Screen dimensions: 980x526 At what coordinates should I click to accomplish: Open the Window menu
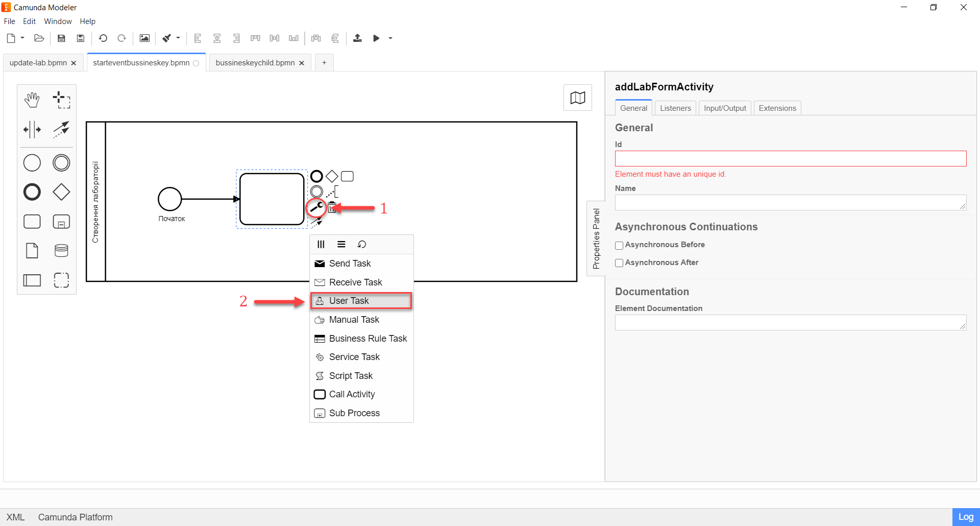(x=58, y=21)
